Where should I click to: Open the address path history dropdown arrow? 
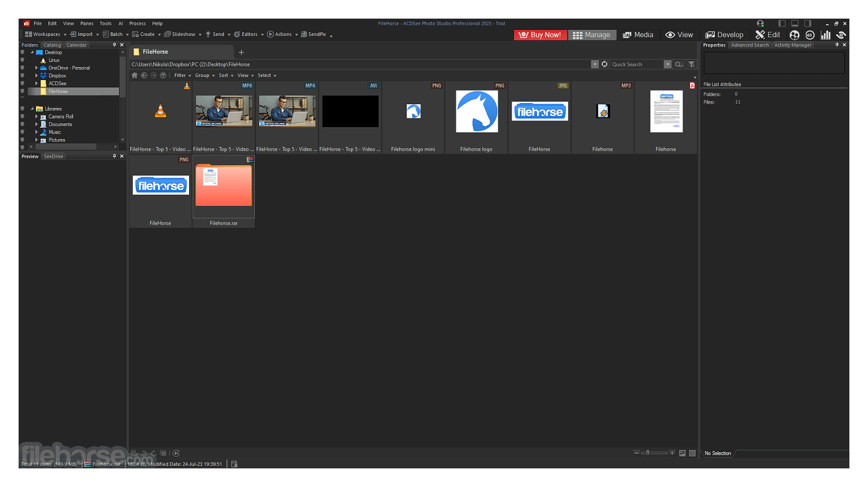tap(595, 64)
